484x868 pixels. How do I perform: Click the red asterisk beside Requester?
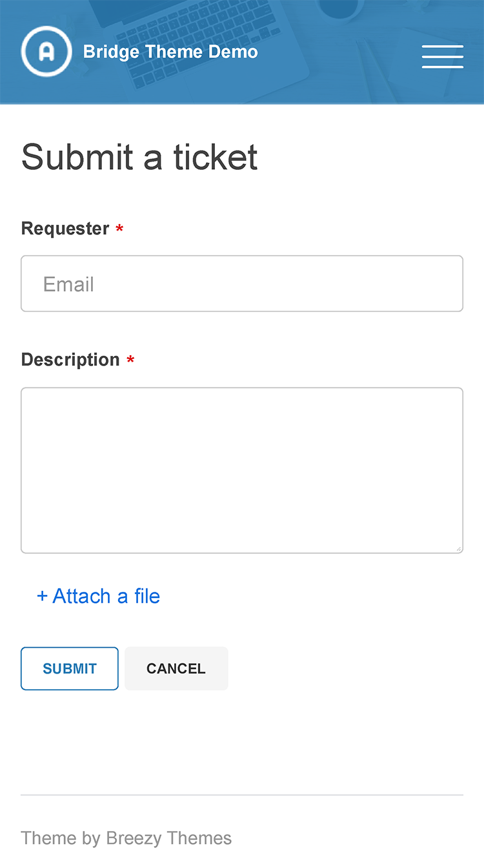click(x=119, y=229)
